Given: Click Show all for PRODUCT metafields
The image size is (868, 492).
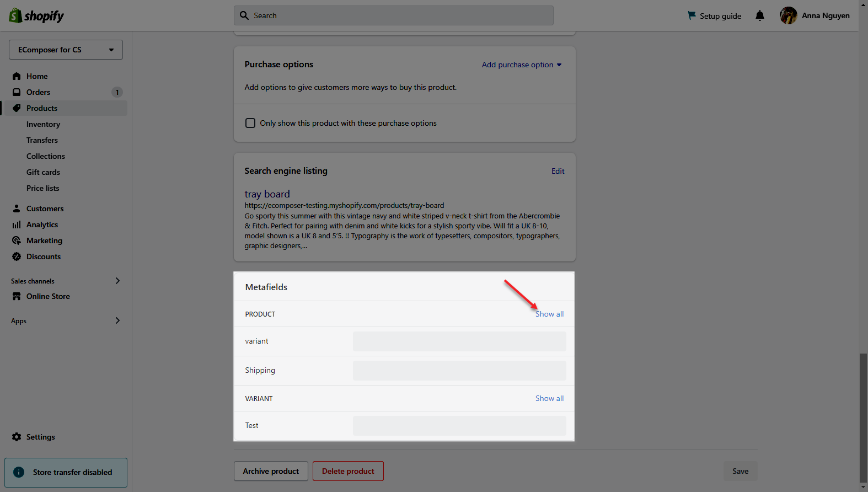Looking at the screenshot, I should pos(549,314).
